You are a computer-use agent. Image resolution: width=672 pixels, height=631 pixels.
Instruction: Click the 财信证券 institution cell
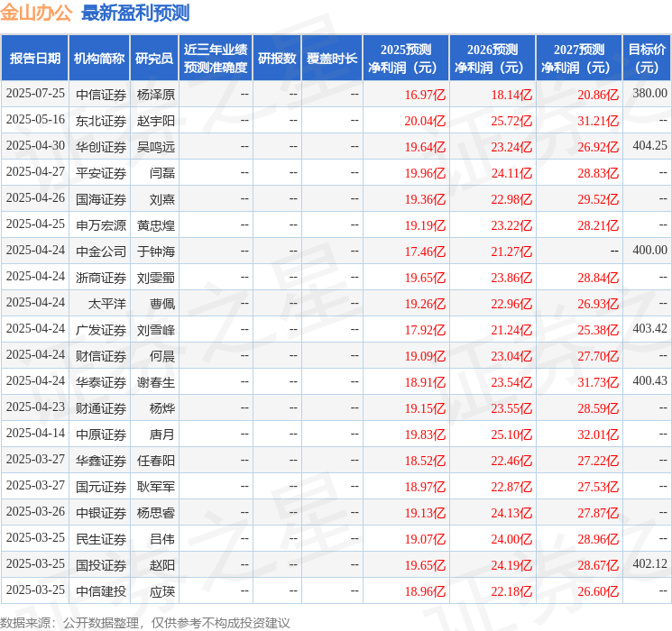pyautogui.click(x=101, y=356)
